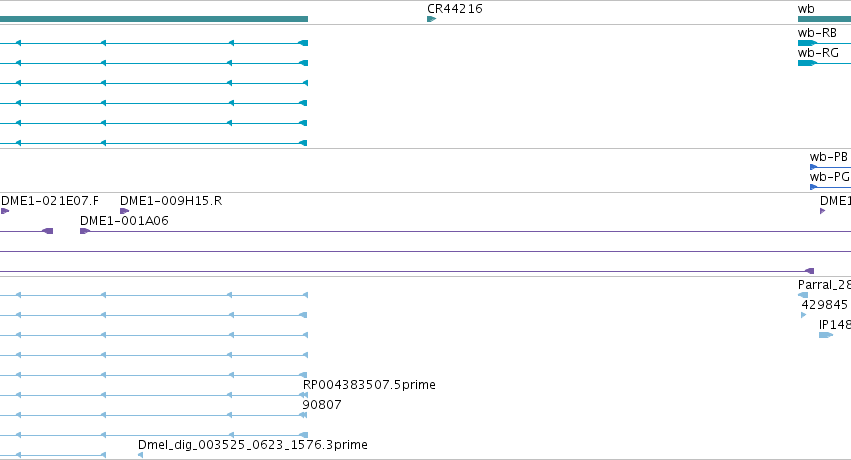Select the DME1-001A06 feature arrow
This screenshot has height=460, width=851.
pos(85,231)
